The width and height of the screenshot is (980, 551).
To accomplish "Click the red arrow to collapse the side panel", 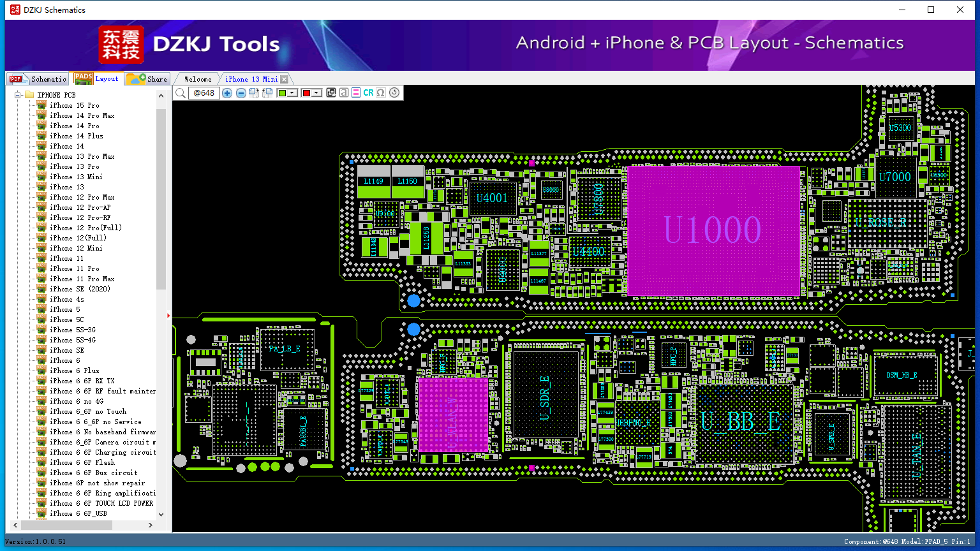I will 169,315.
